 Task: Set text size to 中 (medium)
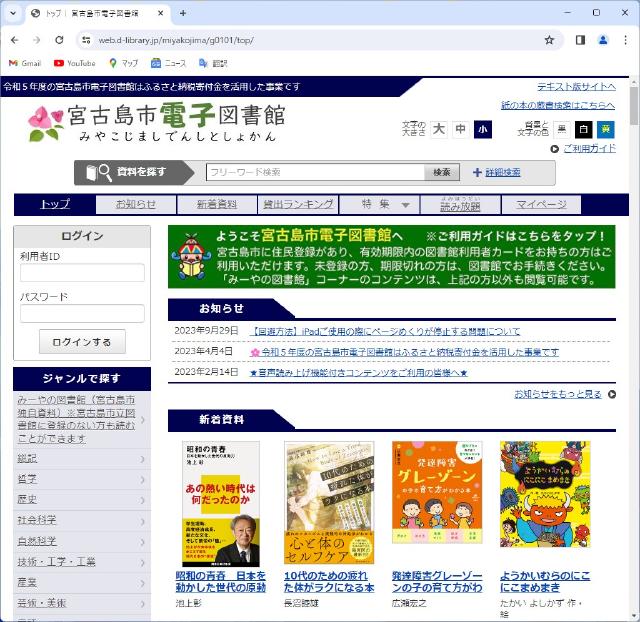(460, 129)
